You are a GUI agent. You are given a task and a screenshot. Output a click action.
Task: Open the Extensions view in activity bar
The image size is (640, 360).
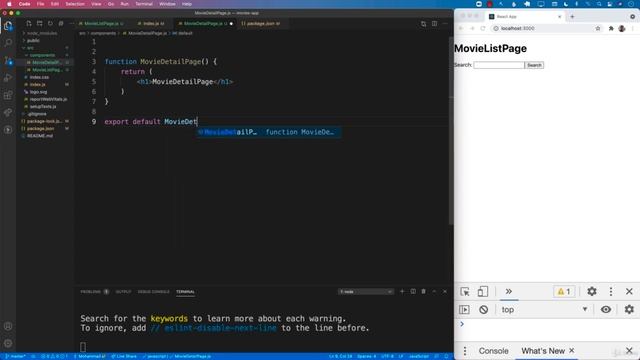(8, 95)
